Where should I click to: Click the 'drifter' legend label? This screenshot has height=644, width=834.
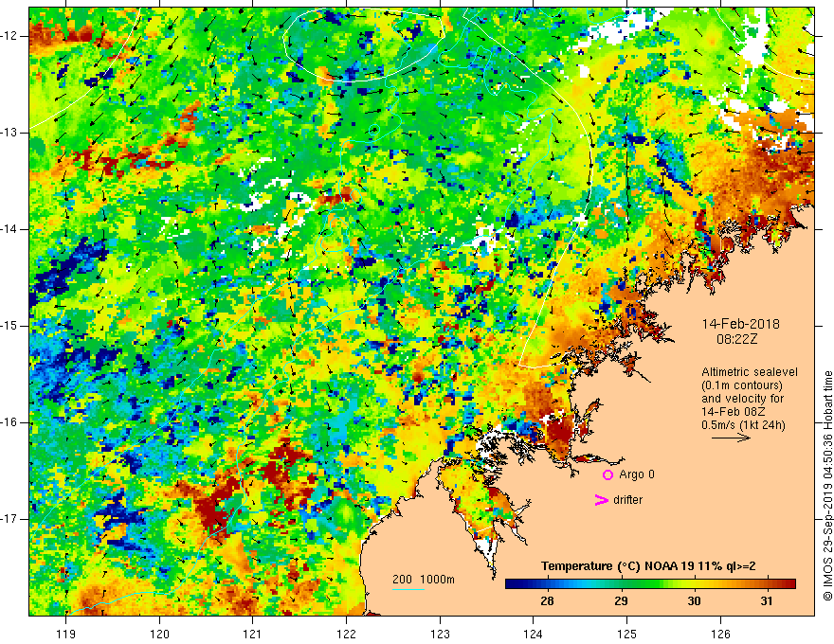[x=627, y=500]
